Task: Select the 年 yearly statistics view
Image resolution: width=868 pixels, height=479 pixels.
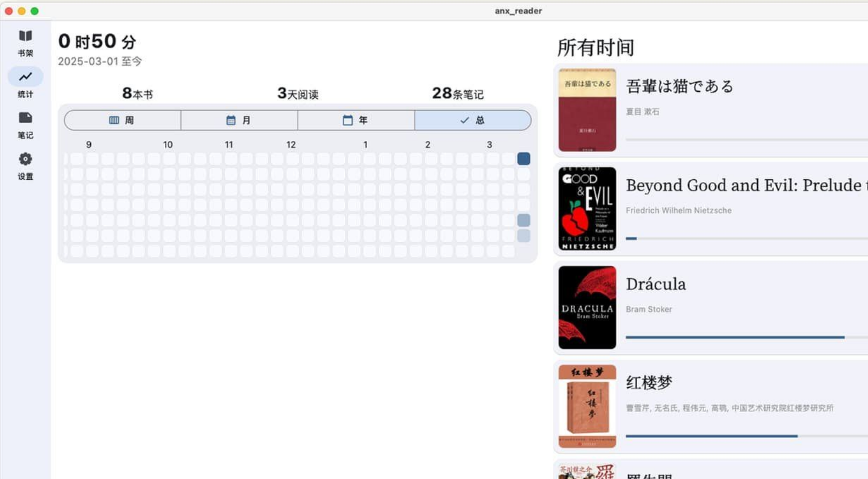Action: point(355,120)
